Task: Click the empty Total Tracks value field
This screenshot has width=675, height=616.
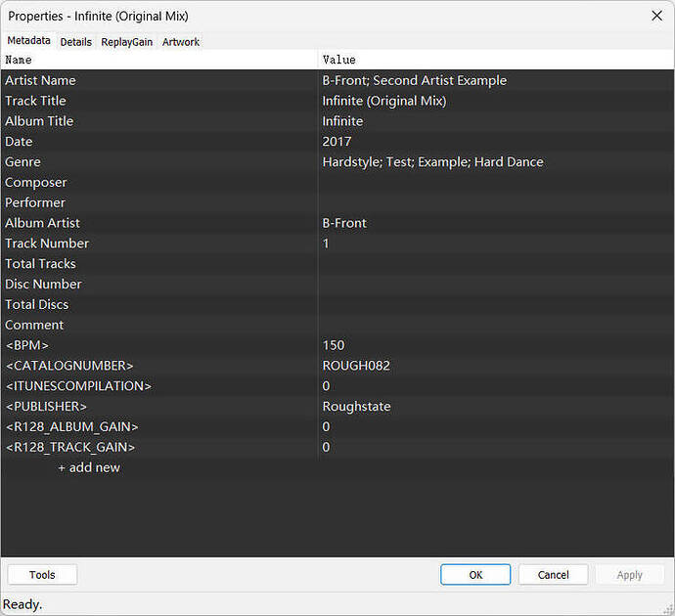Action: (x=496, y=264)
